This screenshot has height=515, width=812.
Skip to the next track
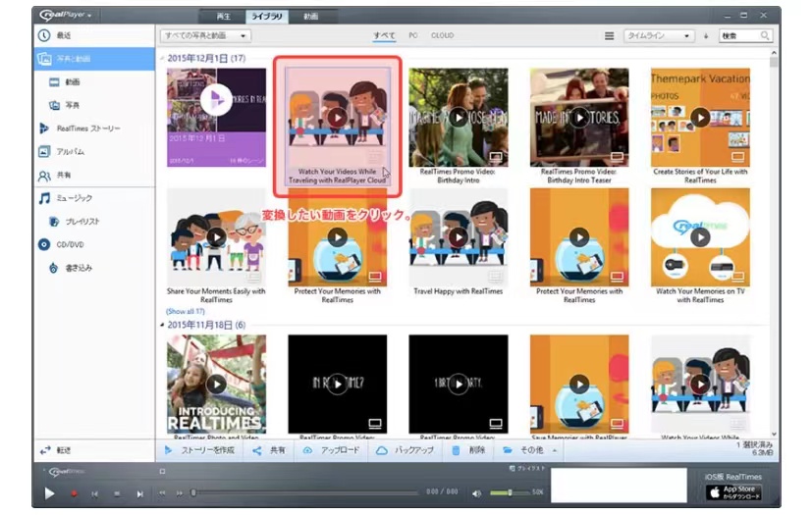[139, 494]
